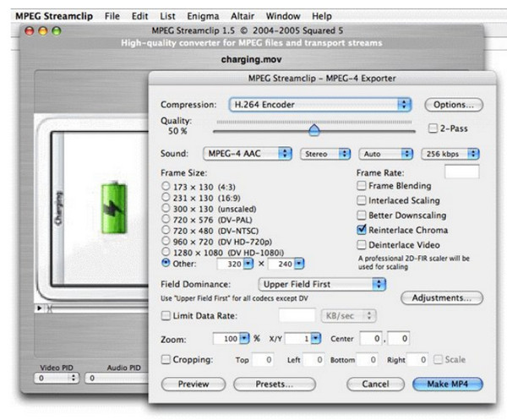Click the play button under the video preview
Image resolution: width=507 pixels, height=420 pixels.
click(39, 308)
